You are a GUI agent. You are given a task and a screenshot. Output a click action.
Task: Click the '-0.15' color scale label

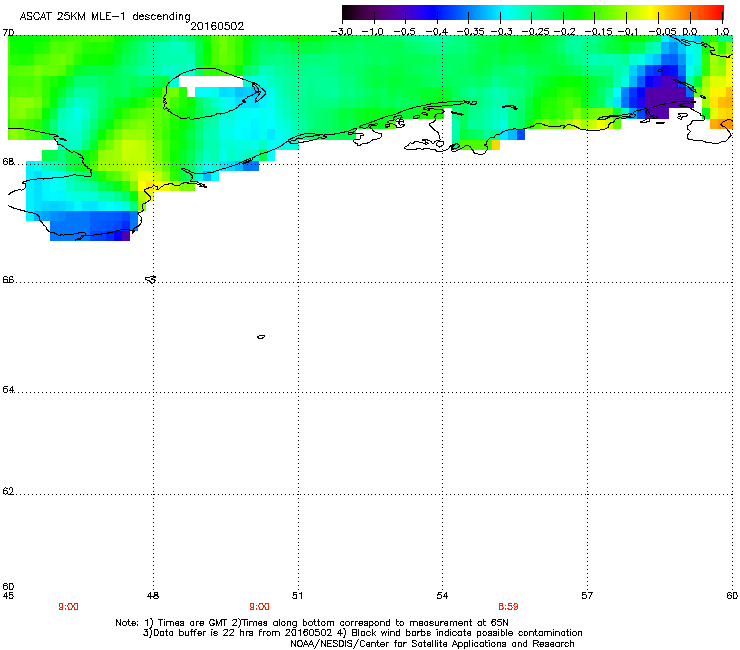(x=598, y=32)
